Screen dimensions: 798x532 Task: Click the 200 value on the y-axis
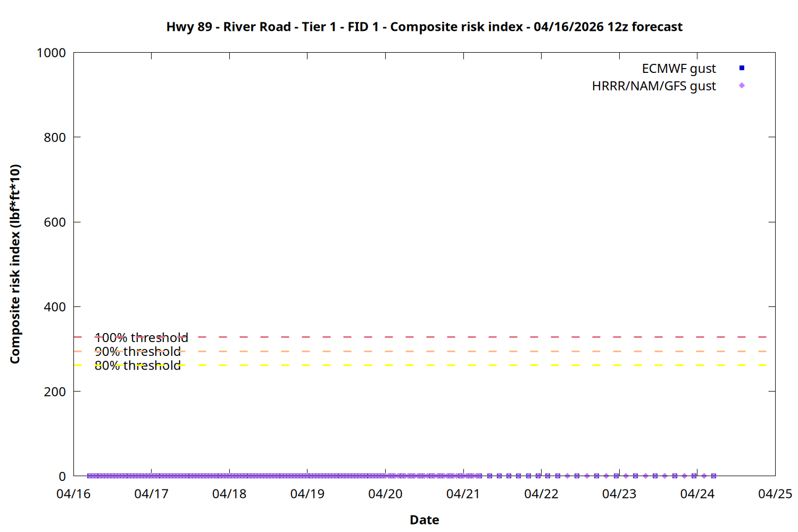(55, 392)
